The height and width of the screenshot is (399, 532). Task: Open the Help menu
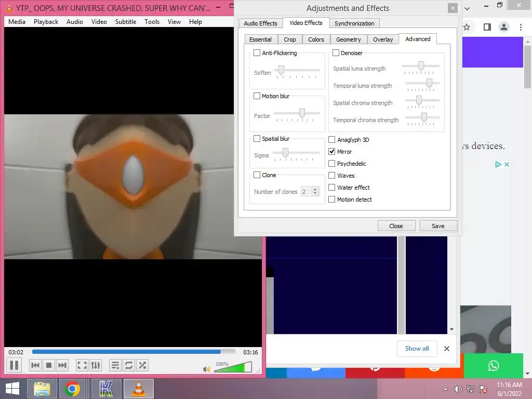pos(195,22)
